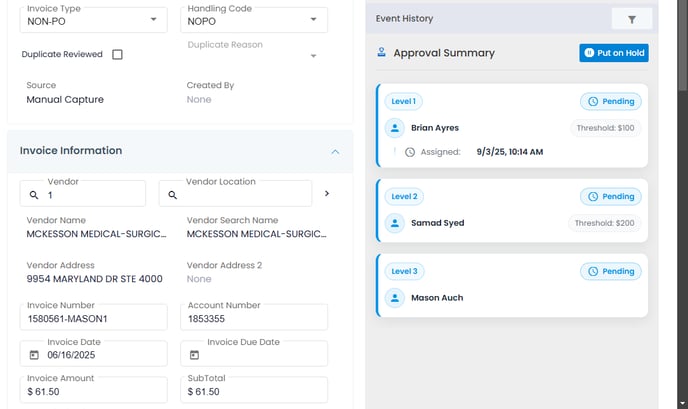
Task: Click the Vendor Location search magnifier icon
Action: 172,196
